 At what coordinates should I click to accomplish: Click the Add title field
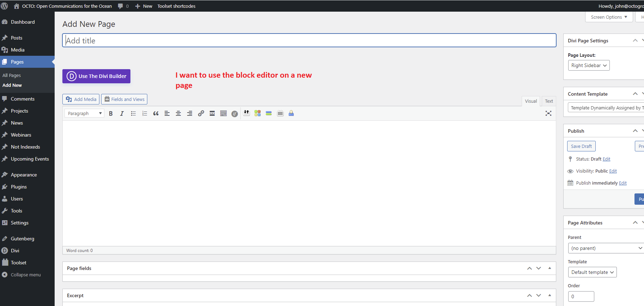tap(309, 40)
